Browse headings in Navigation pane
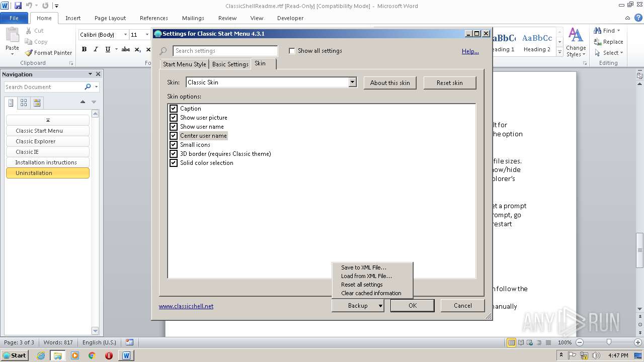 point(11,103)
